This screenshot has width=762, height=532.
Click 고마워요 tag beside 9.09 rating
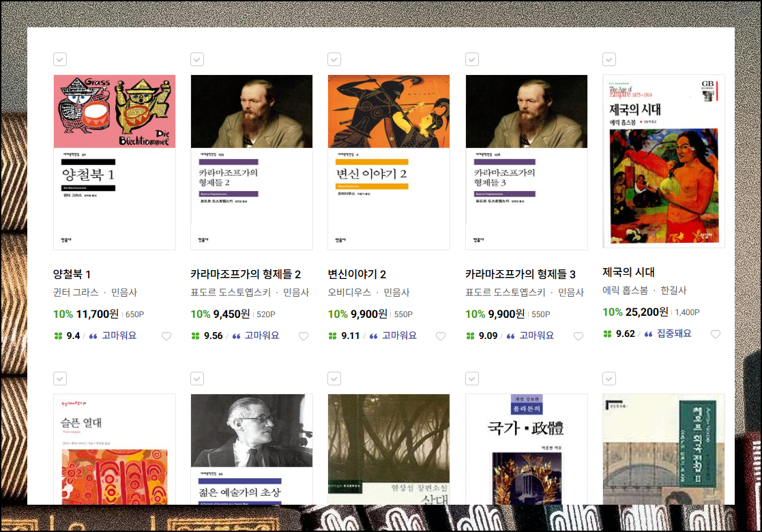click(x=536, y=336)
